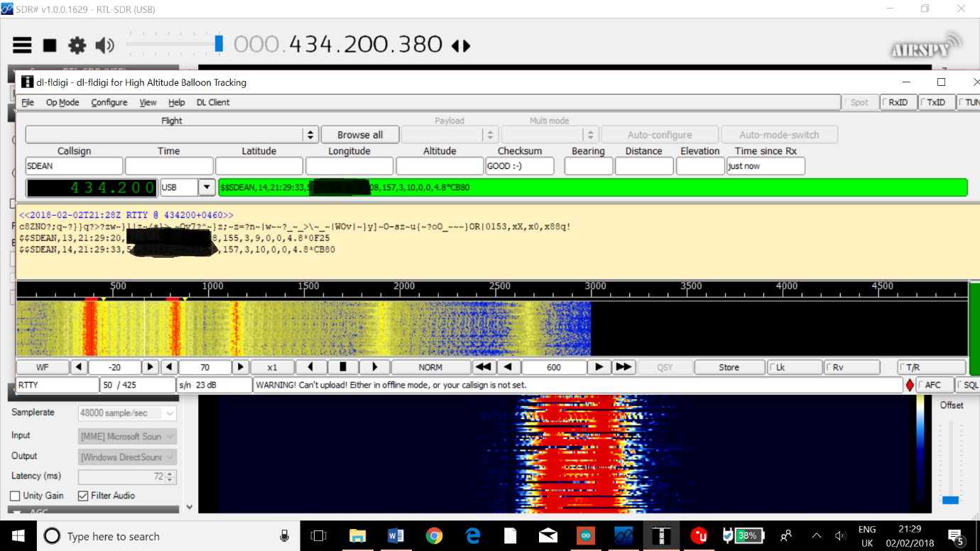
Task: Toggle the T/R transmit-receive button
Action: tap(931, 367)
